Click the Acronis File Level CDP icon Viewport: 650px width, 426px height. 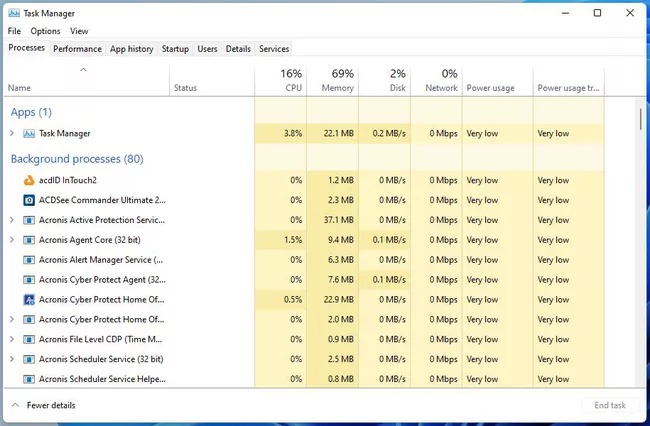(29, 339)
